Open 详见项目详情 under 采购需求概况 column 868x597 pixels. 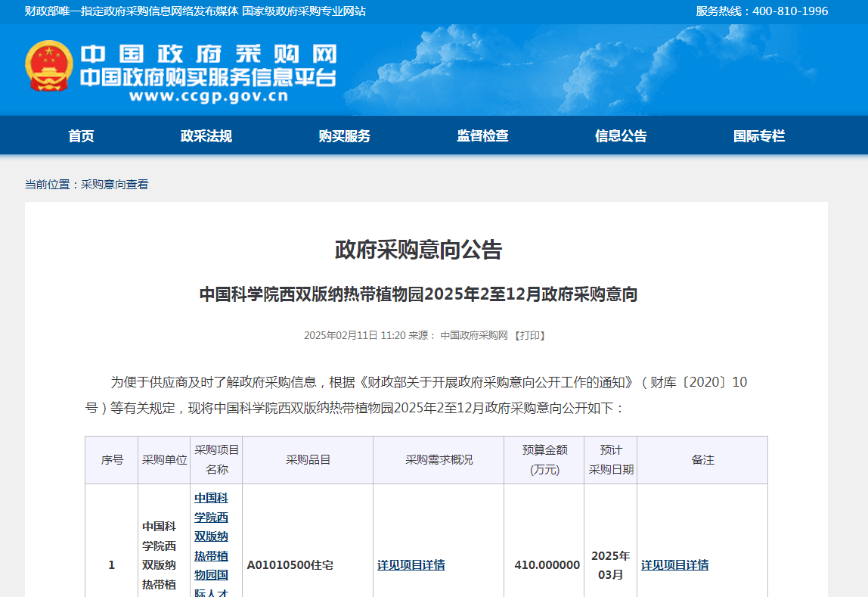click(x=411, y=565)
